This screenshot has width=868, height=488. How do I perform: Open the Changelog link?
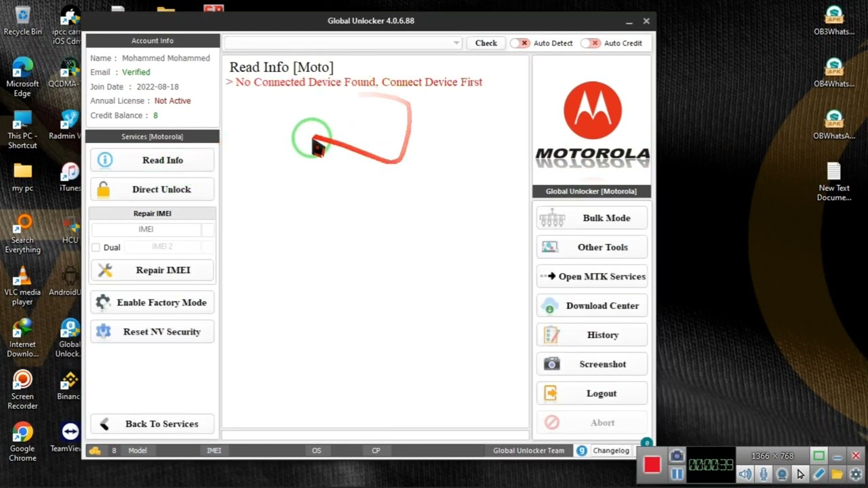coord(611,451)
